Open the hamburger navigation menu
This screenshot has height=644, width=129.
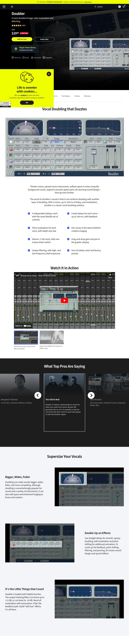click(12, 7)
